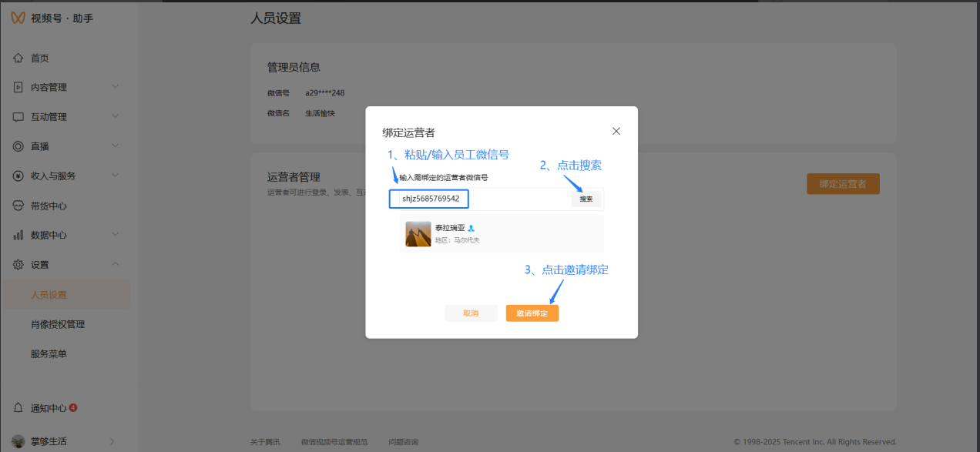Click the operator WeChat ID input field
Screen dimensions: 980x452
(x=430, y=199)
